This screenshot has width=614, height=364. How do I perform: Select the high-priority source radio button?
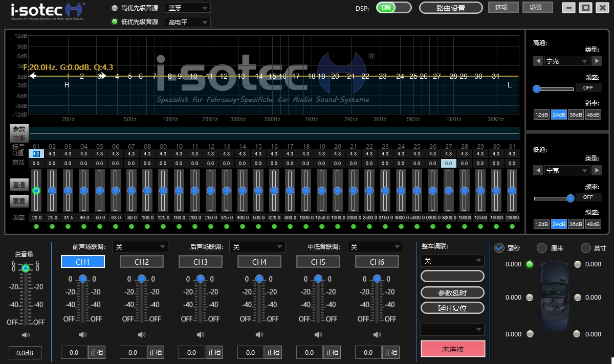[115, 8]
